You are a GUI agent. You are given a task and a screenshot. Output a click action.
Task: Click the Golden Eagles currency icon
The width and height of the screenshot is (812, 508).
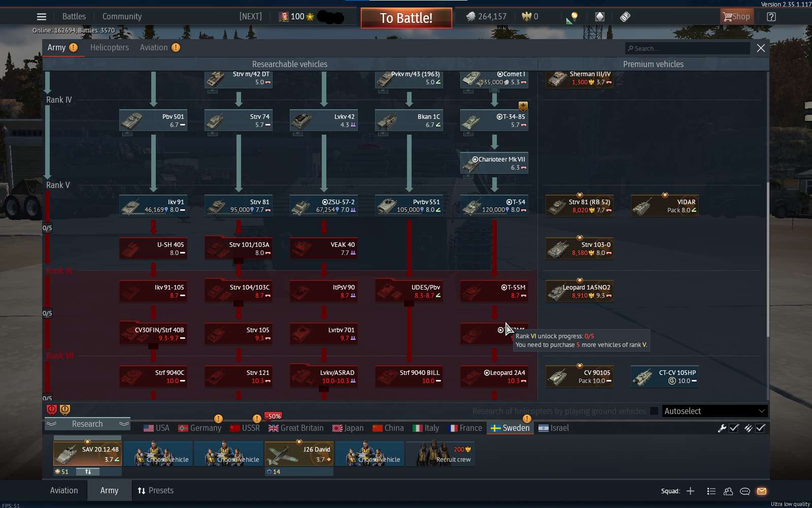click(x=526, y=17)
